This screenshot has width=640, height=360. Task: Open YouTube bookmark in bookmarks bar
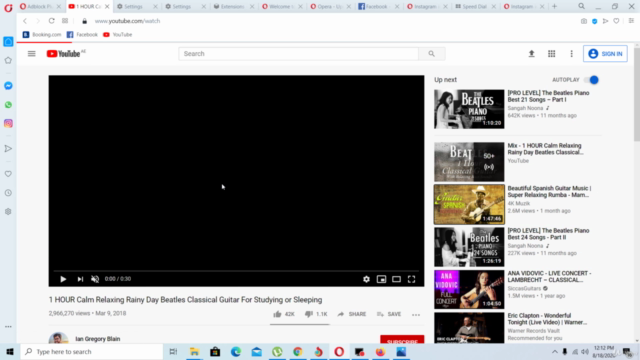pos(118,35)
